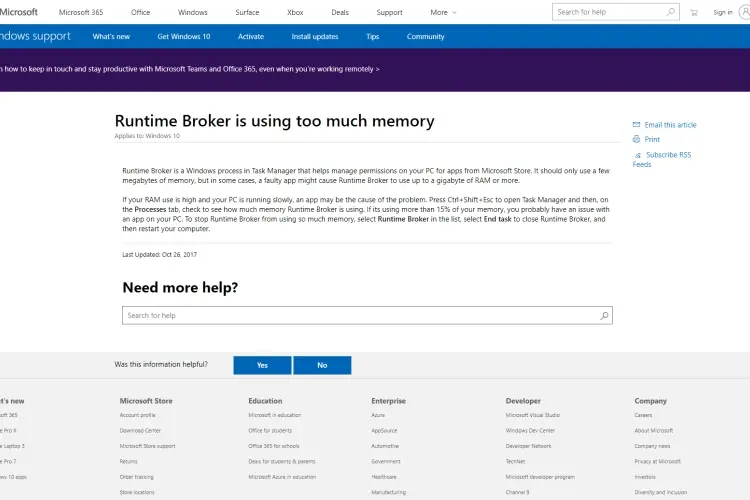Select Support in the top navigation
Image resolution: width=750 pixels, height=500 pixels.
pos(389,12)
